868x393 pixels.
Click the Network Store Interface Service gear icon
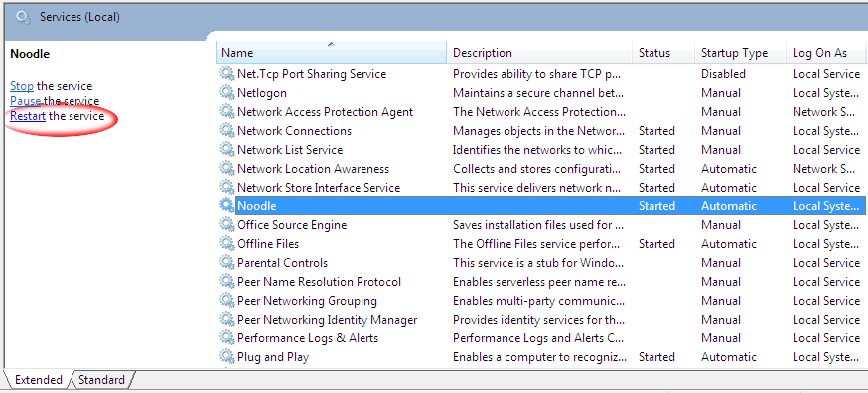click(x=227, y=188)
